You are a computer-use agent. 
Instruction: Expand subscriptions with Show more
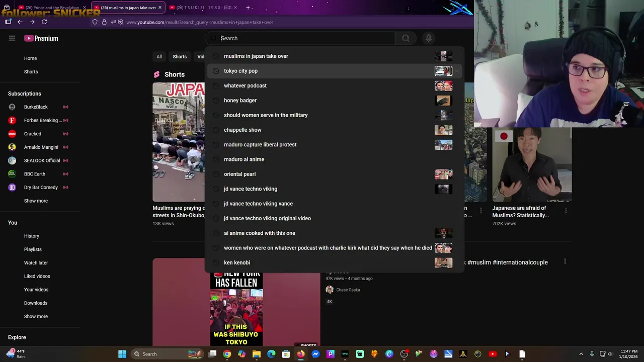[36, 201]
